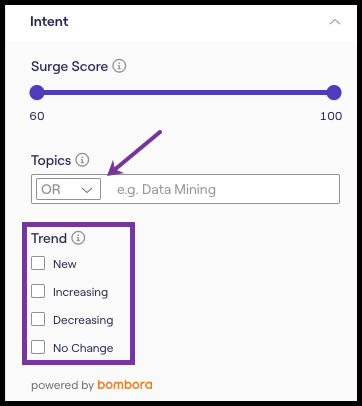
Task: Click the Topics info icon
Action: [x=82, y=160]
